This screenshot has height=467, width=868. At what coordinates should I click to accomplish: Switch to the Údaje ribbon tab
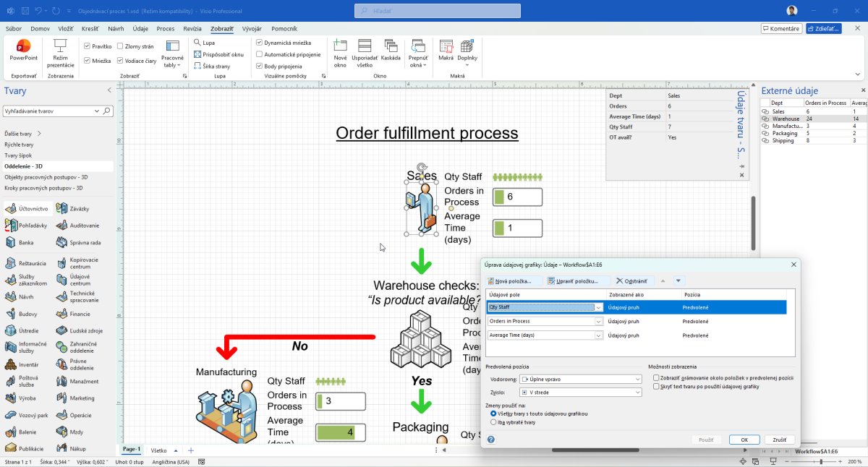(x=140, y=28)
